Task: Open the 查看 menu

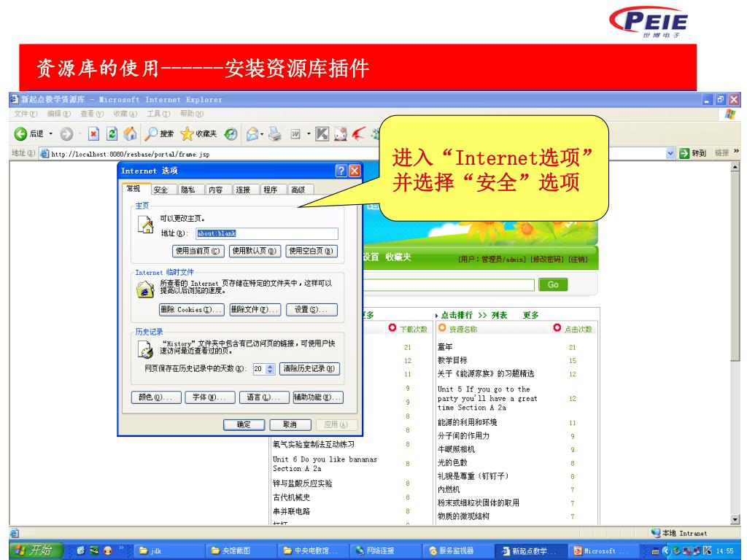Action: click(x=92, y=114)
